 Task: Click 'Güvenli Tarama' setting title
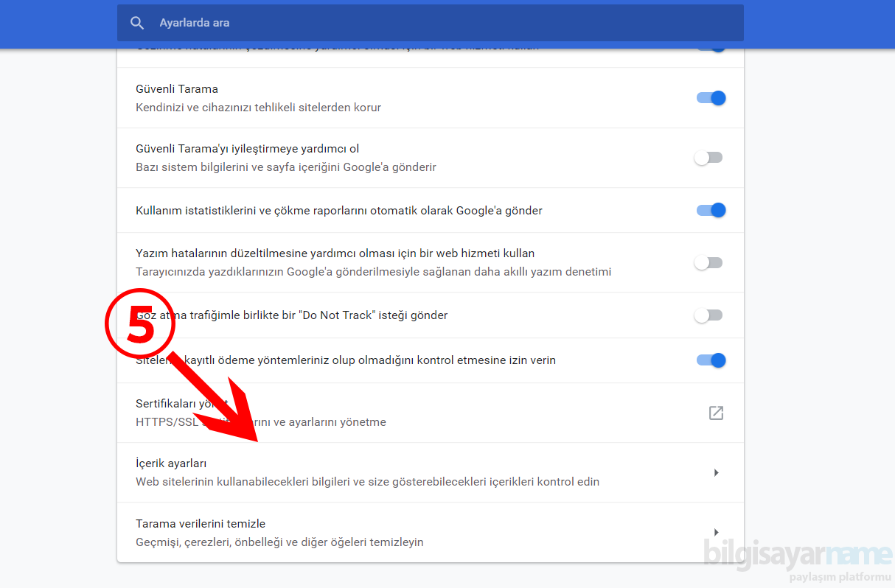pos(177,89)
